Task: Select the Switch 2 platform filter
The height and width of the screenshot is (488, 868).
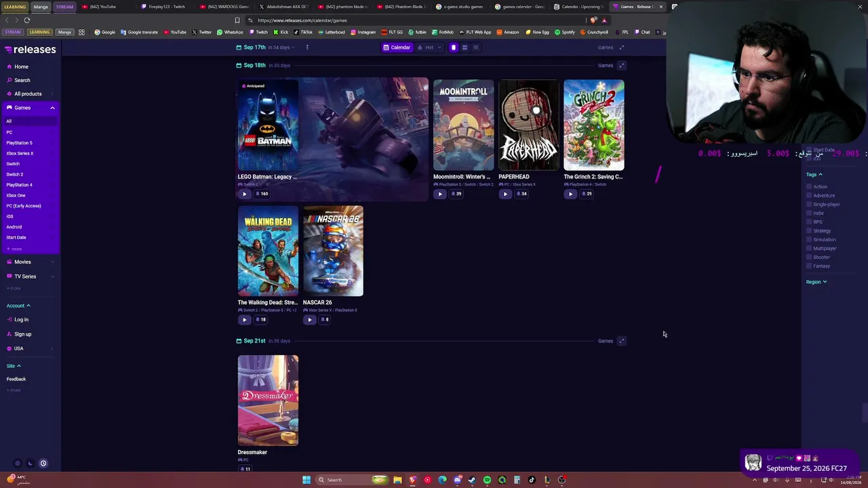Action: point(14,174)
